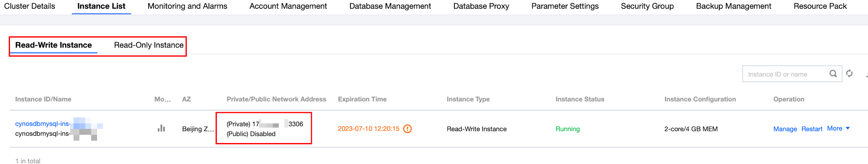Focus the Instance ID or name search field
The height and width of the screenshot is (164, 868).
click(x=785, y=74)
